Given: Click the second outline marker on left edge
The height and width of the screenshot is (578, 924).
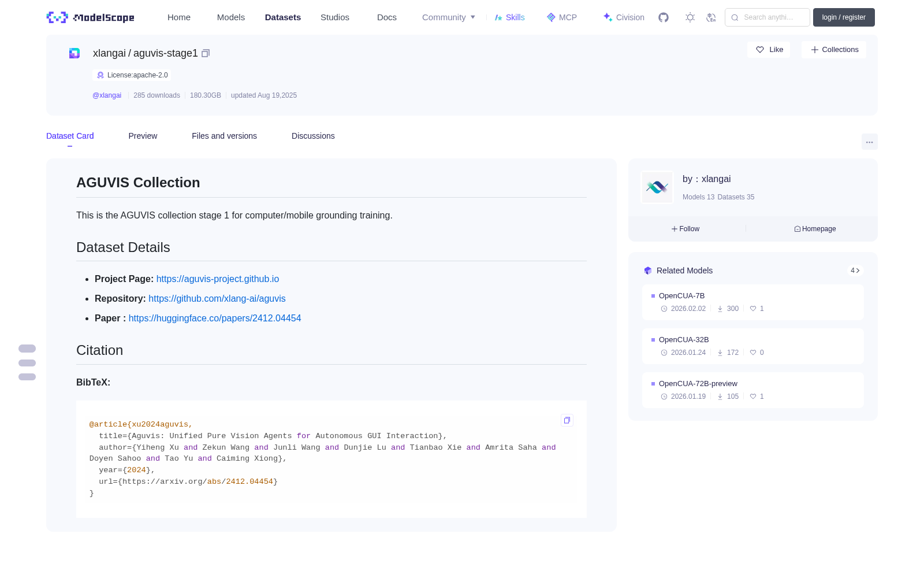Looking at the screenshot, I should click(x=27, y=363).
